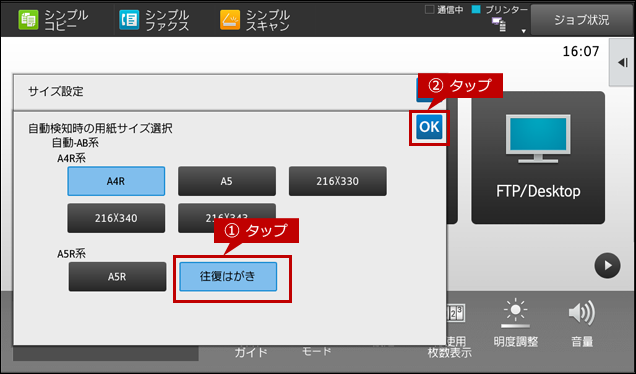636x374 pixels.
Task: Open the FTP/Desktop tile
Action: pyautogui.click(x=538, y=157)
